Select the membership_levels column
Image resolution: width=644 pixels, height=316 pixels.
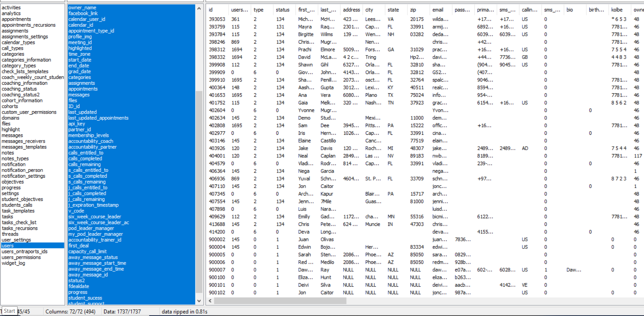[88, 135]
